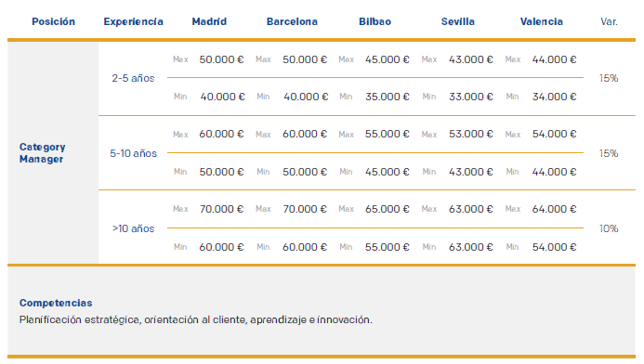Select the Sevilla column header
Viewport: 644px width, 364px height.
(458, 21)
